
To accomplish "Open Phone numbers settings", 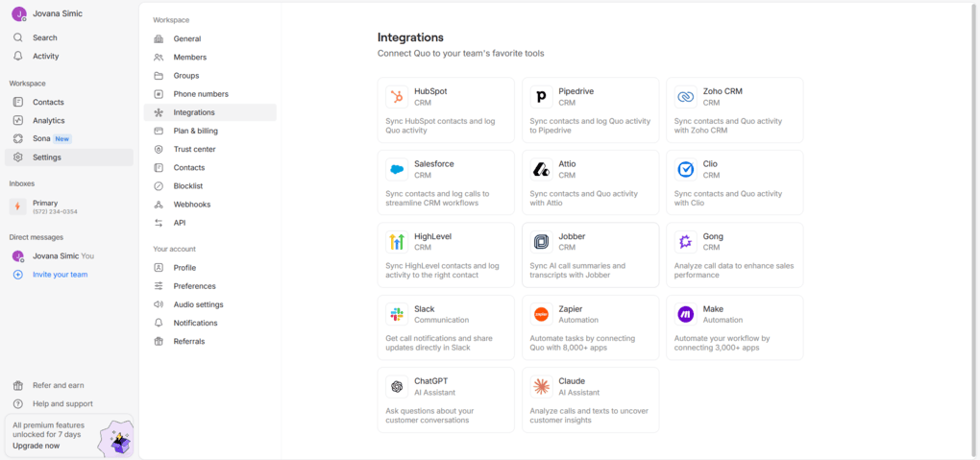I will [x=210, y=94].
